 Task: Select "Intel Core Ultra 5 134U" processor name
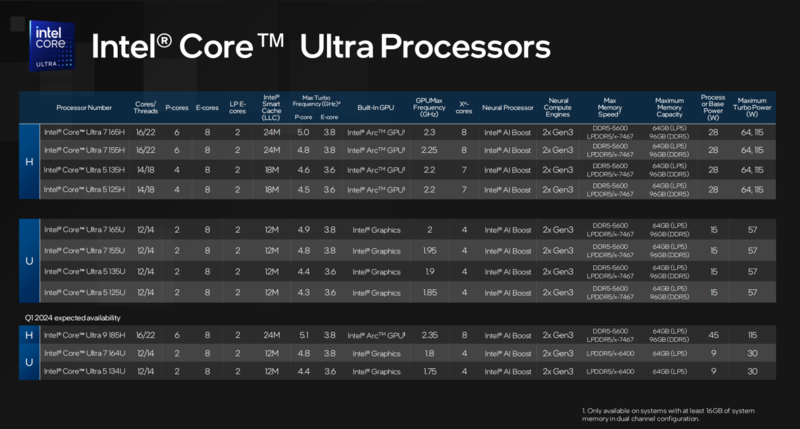84,371
